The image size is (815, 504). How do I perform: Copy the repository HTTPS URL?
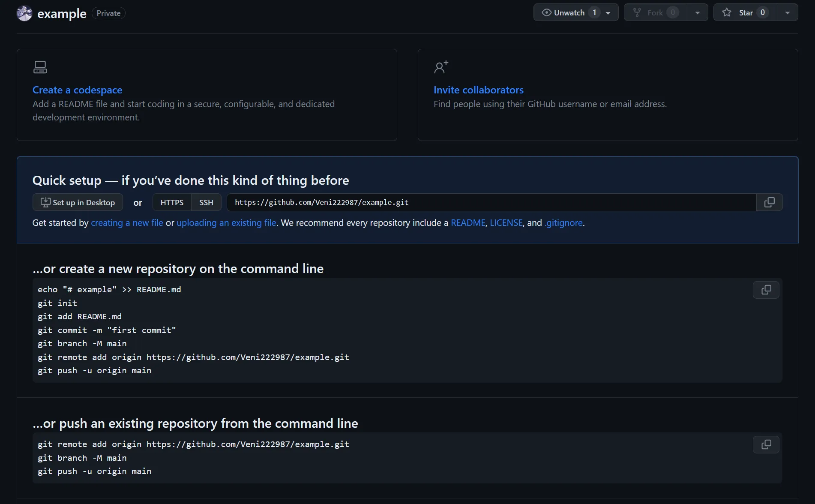pos(769,202)
